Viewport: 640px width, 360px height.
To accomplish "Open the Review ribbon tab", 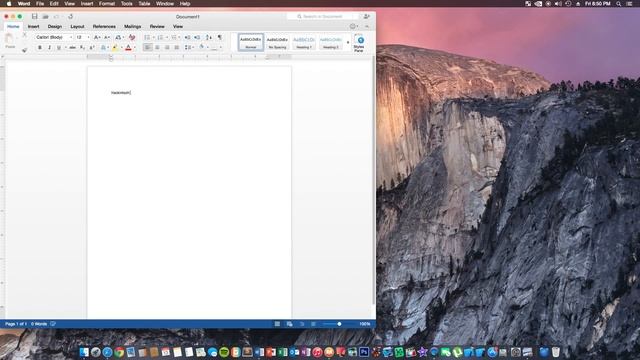I will [x=157, y=27].
